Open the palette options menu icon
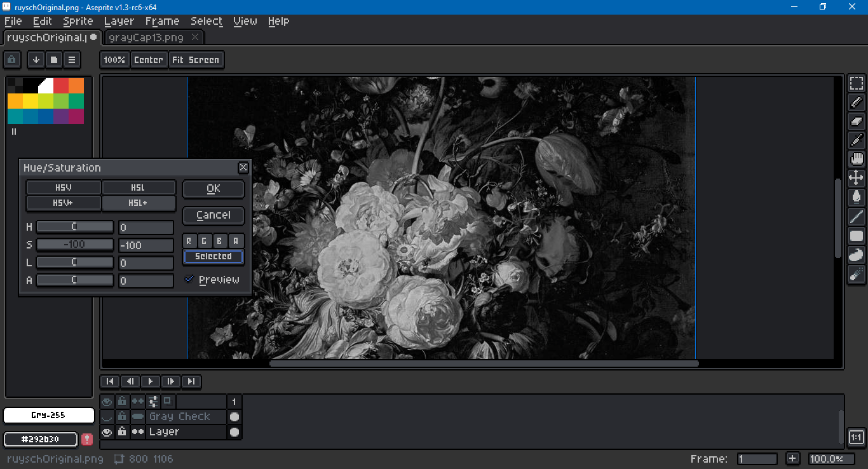Image resolution: width=868 pixels, height=469 pixels. pos(72,60)
